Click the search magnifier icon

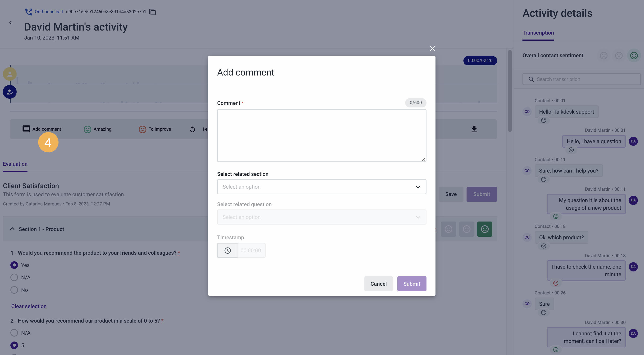pyautogui.click(x=531, y=79)
